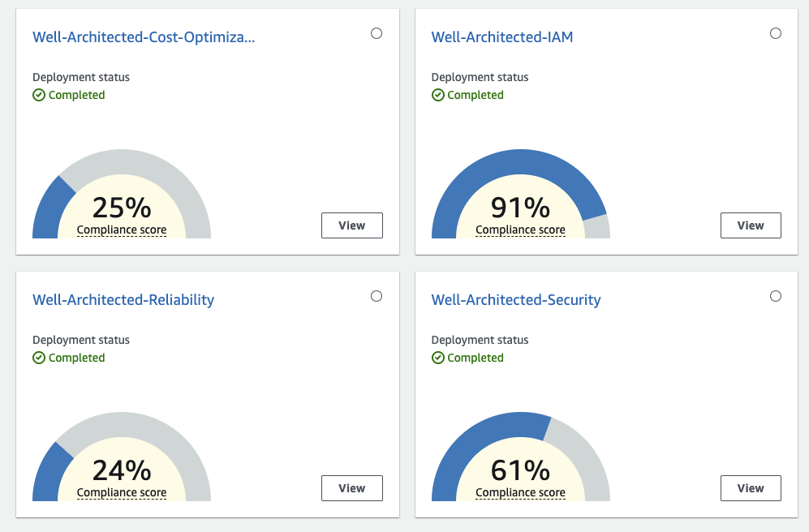Select the Well-Architected-Reliability radio button
Viewport: 809px width, 532px height.
pyautogui.click(x=377, y=296)
